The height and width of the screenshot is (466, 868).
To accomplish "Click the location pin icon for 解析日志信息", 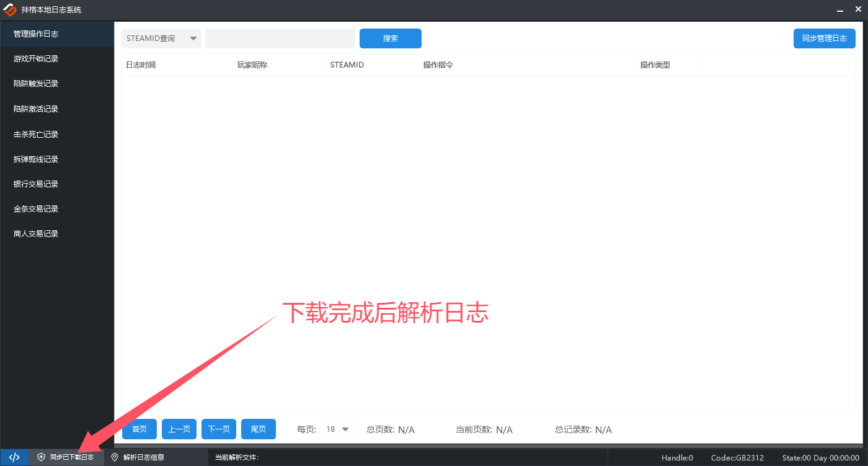I will (115, 457).
